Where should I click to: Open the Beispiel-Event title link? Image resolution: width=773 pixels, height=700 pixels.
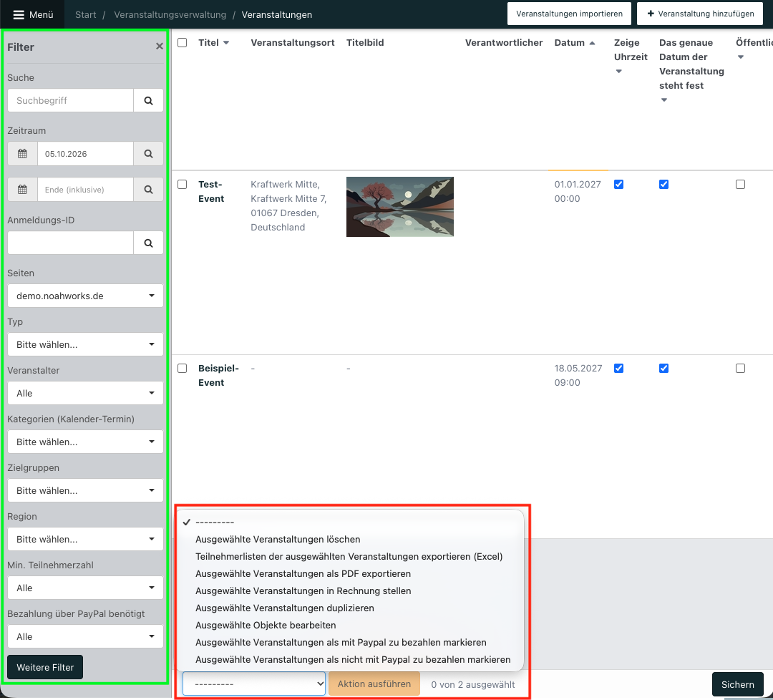click(218, 375)
